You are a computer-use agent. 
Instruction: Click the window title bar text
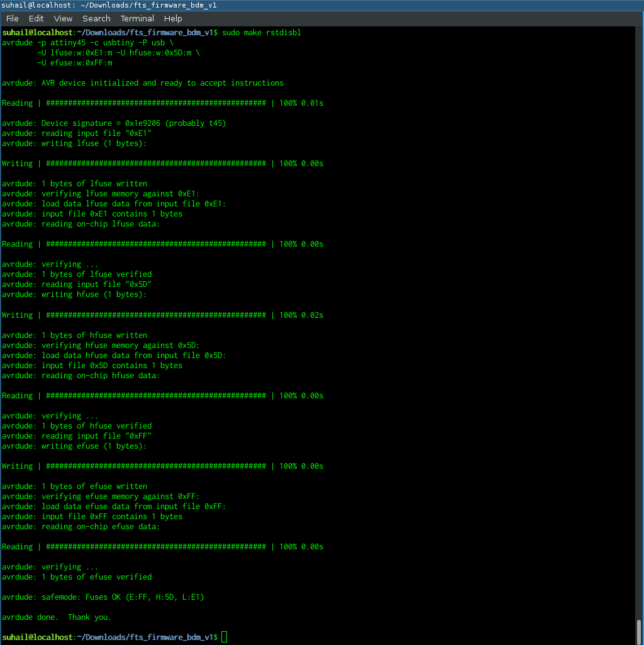pos(109,5)
